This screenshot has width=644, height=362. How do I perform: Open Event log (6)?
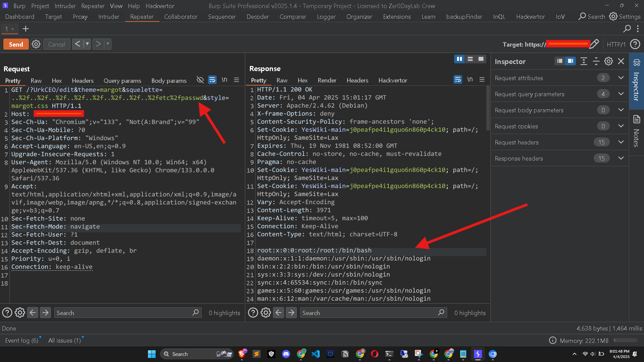click(x=22, y=341)
